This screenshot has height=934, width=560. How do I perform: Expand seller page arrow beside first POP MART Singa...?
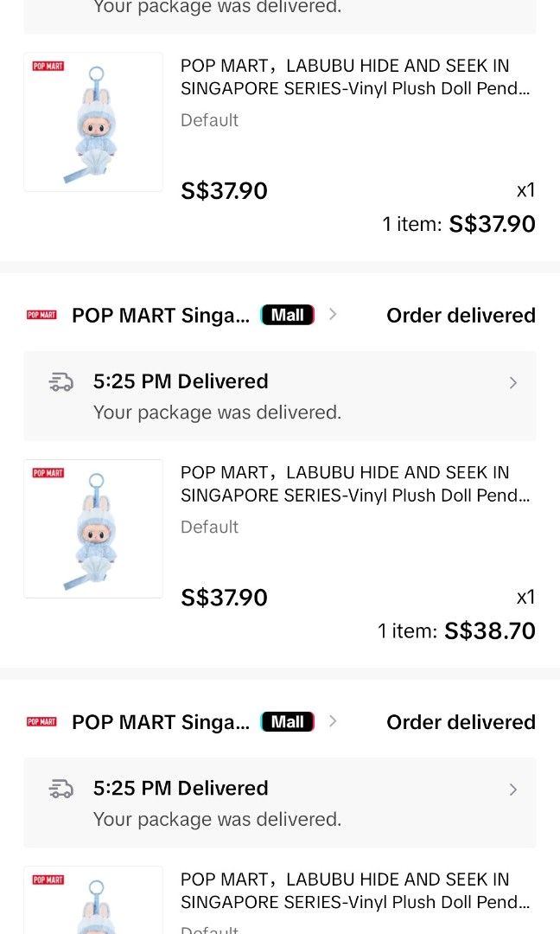tap(333, 315)
